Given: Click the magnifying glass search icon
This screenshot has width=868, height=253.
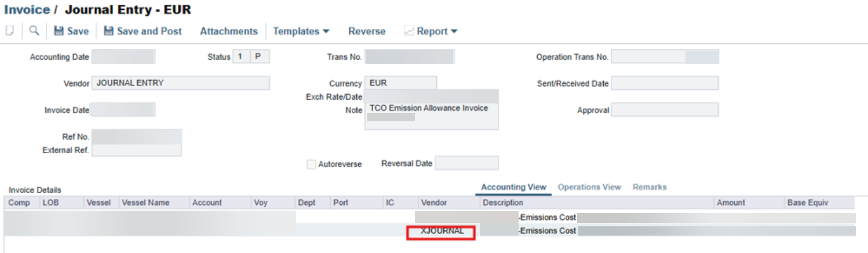Looking at the screenshot, I should click(34, 31).
